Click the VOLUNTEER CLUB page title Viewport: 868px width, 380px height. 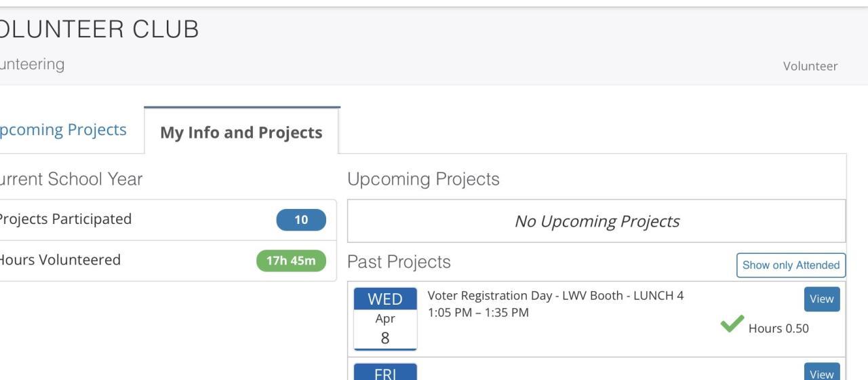(98, 29)
